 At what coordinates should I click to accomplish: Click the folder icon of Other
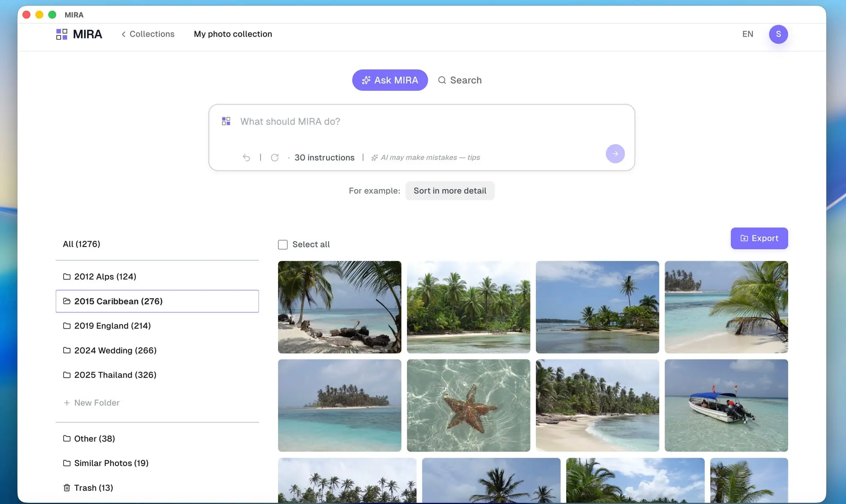point(67,438)
